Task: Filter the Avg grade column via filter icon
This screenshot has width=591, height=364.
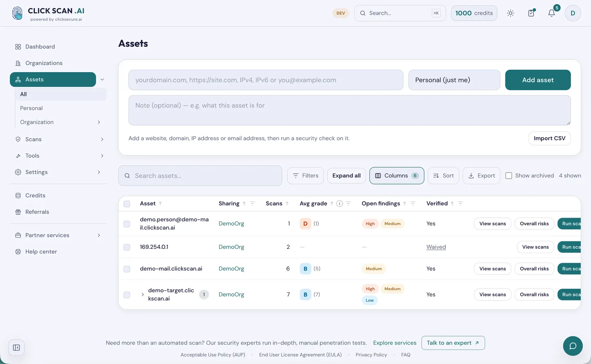Action: click(x=348, y=204)
